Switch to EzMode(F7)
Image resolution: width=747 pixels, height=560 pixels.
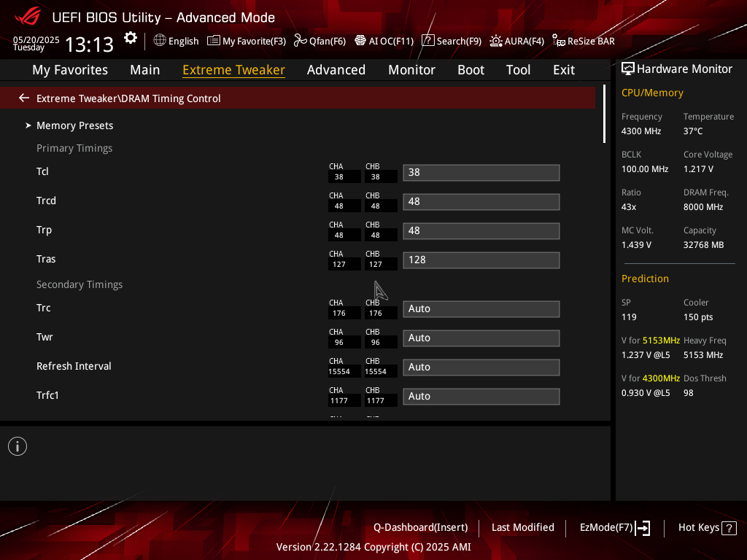606,527
